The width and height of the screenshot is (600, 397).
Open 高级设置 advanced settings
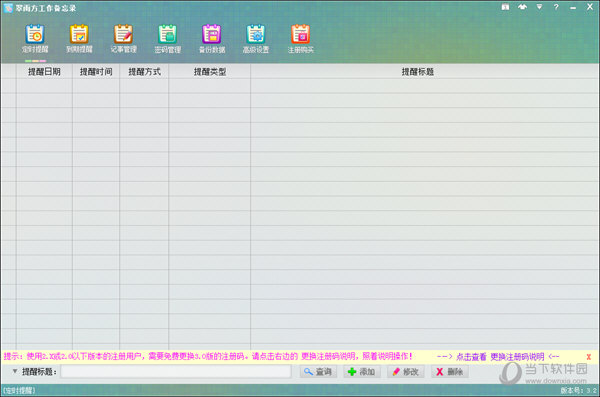coord(256,39)
